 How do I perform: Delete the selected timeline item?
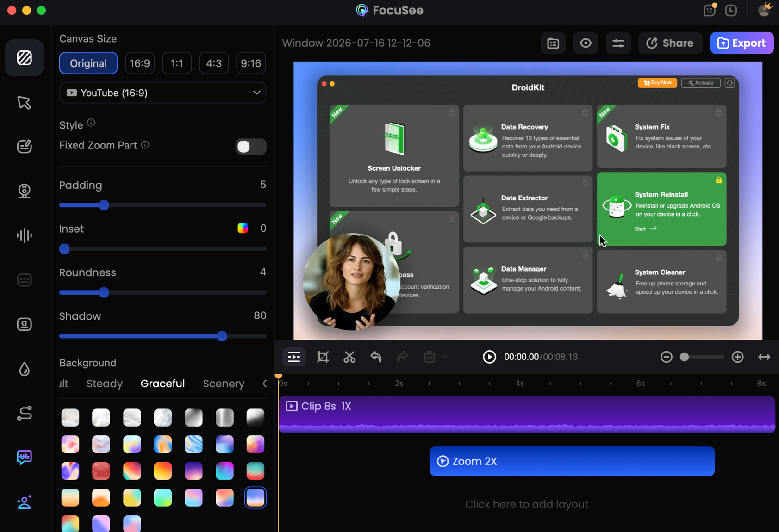[429, 357]
